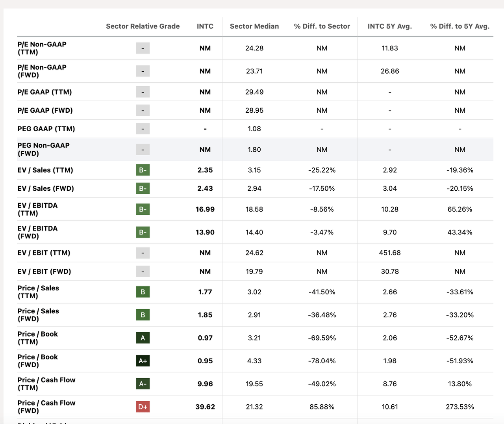
Task: Click the B- grade badge for EV / Sales (FWD)
Action: click(x=143, y=188)
